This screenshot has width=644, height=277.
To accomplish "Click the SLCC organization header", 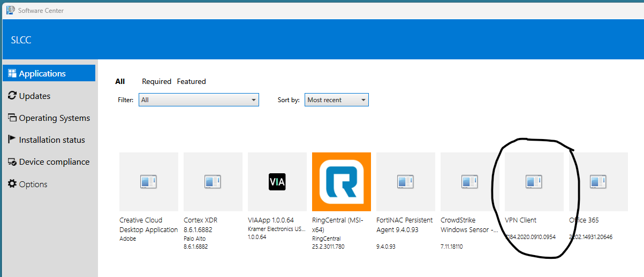I will (21, 40).
